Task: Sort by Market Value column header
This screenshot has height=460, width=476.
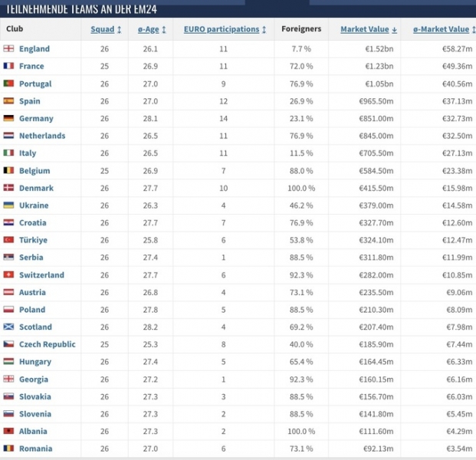Action: [369, 29]
